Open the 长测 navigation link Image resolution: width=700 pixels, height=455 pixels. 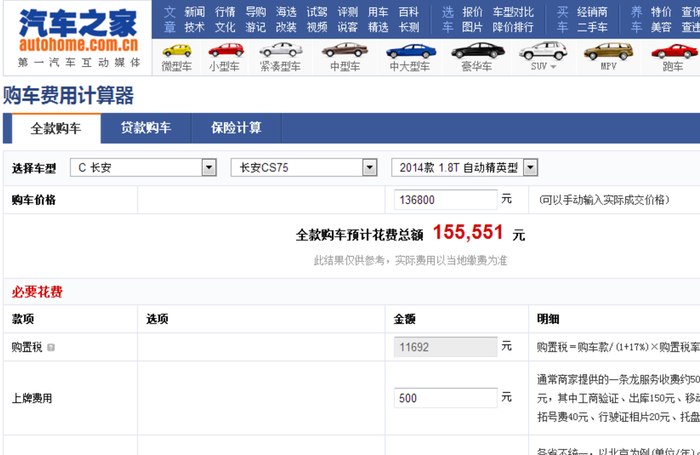[x=408, y=27]
